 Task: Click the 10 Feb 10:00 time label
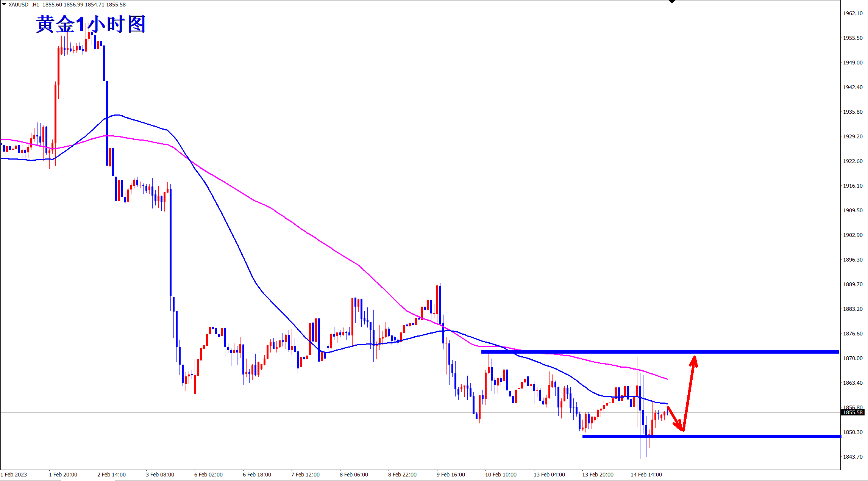[501, 475]
